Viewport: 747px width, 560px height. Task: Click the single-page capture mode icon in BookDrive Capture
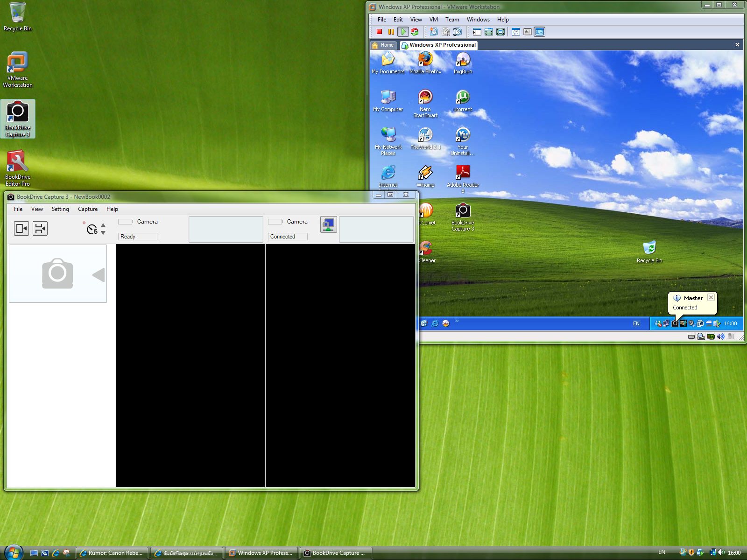[x=21, y=228]
